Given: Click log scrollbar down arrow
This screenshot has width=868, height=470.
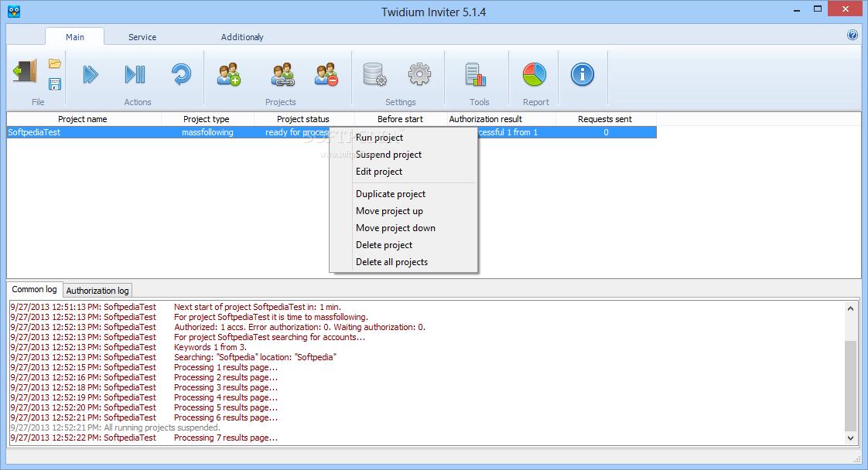Looking at the screenshot, I should (850, 438).
